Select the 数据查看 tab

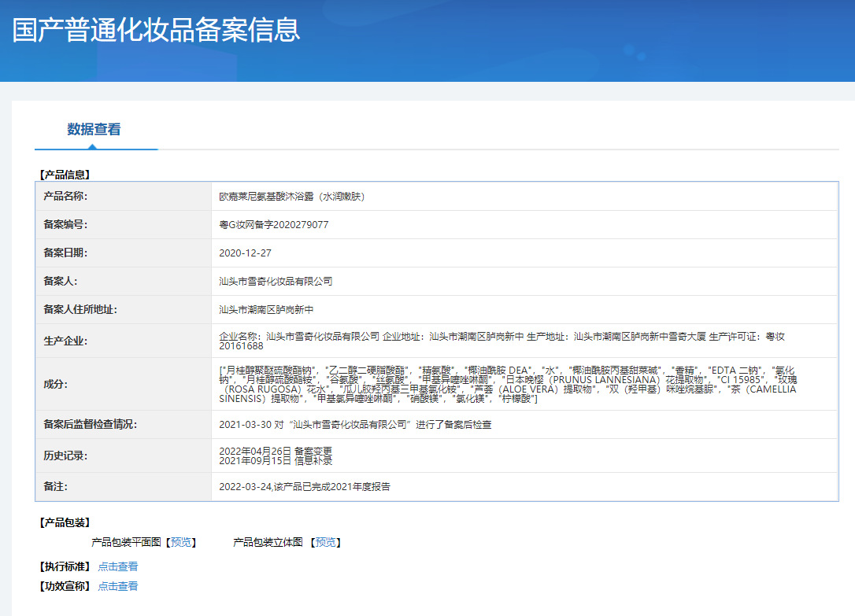click(x=94, y=130)
